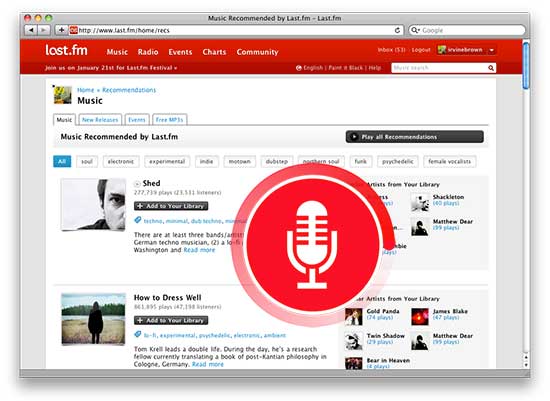Click the scrollbar down arrow
550x401 pixels.
tap(526, 365)
